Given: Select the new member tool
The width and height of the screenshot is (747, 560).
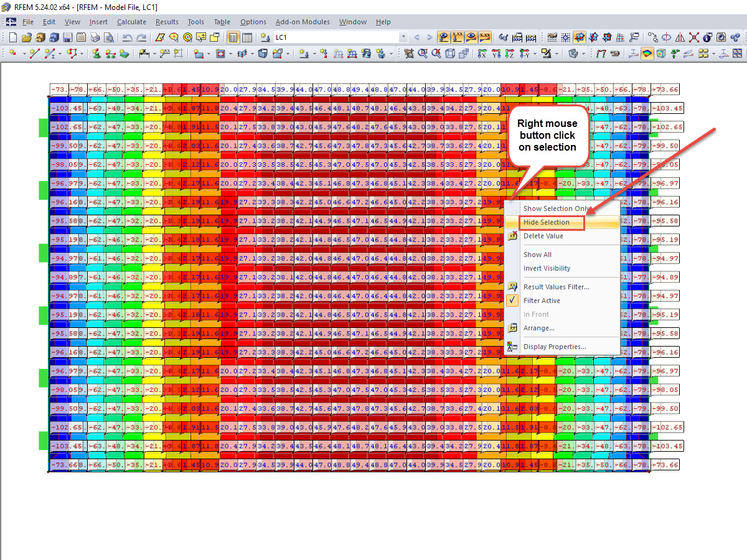Looking at the screenshot, I should [x=50, y=54].
